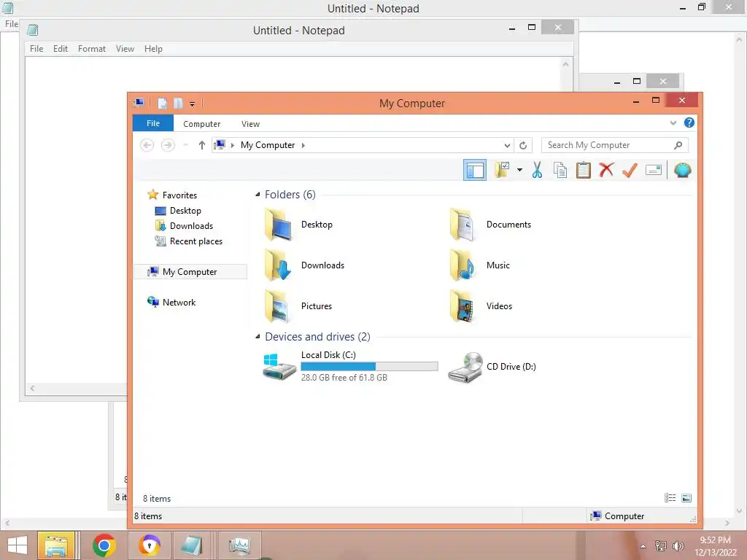
Task: Select My Computer in navigation pane
Action: point(189,272)
